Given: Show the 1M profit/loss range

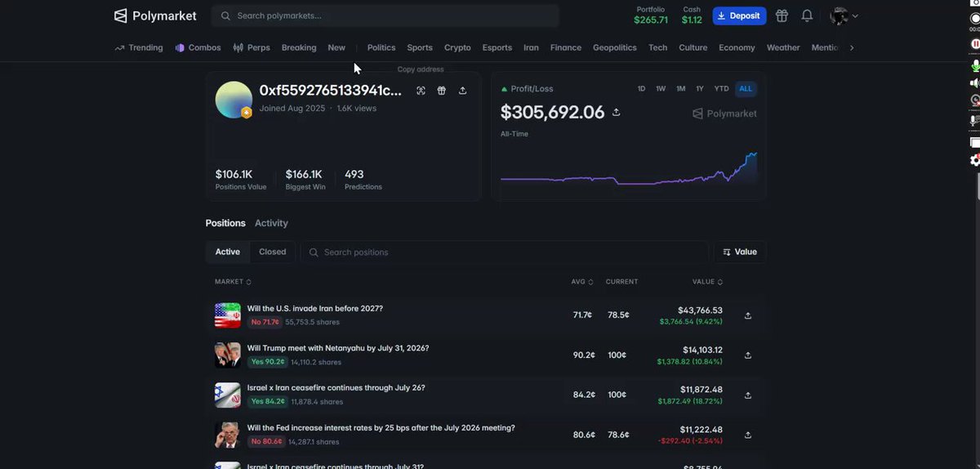Looking at the screenshot, I should [680, 88].
